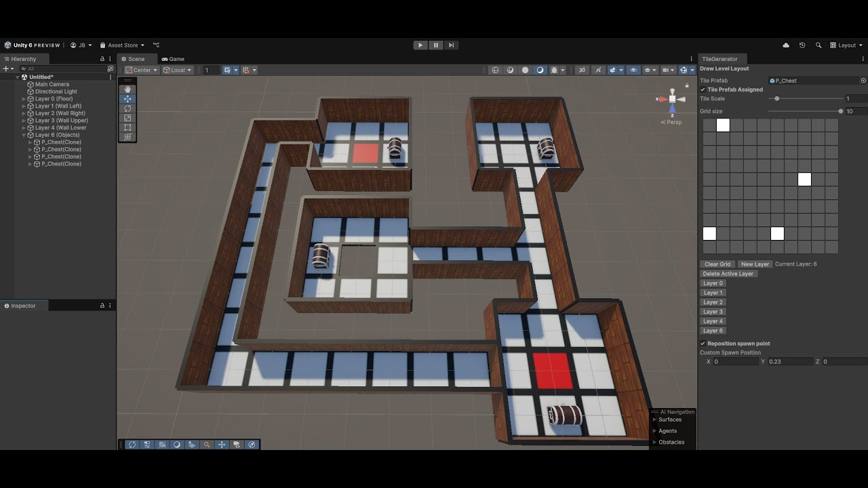Select the Scale tool
Screen dimensions: 868x488
[x=127, y=118]
